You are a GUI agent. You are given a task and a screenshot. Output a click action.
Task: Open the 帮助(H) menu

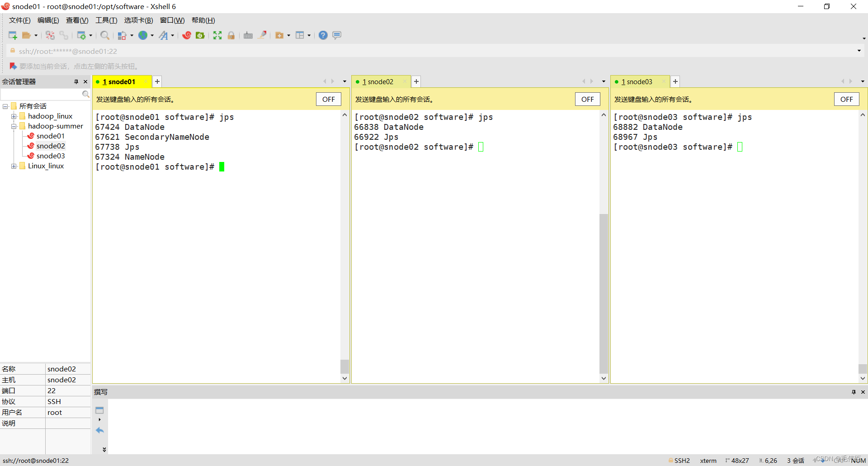coord(203,20)
